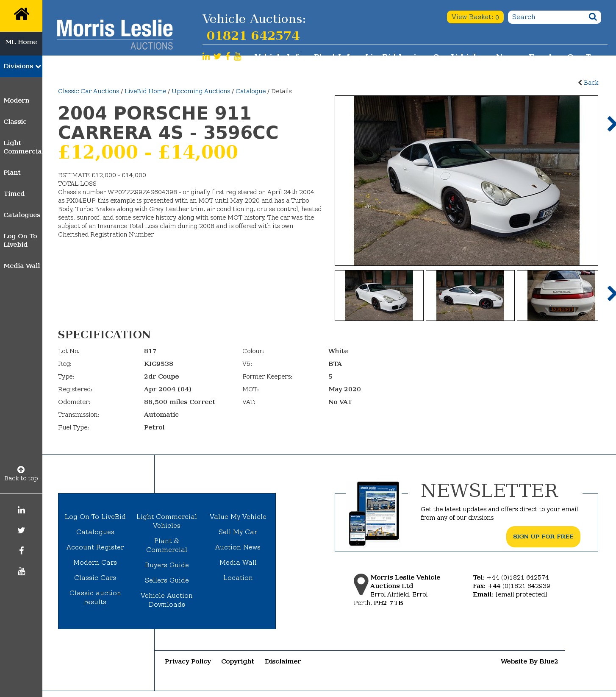Open ML Home sidebar item

click(21, 42)
